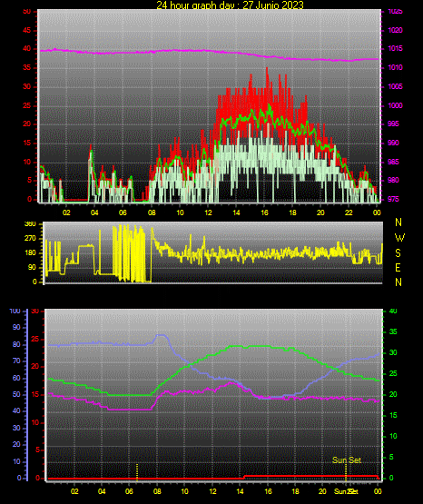Click the 30 value on green temperature axis
423x504 pixels.
point(393,352)
